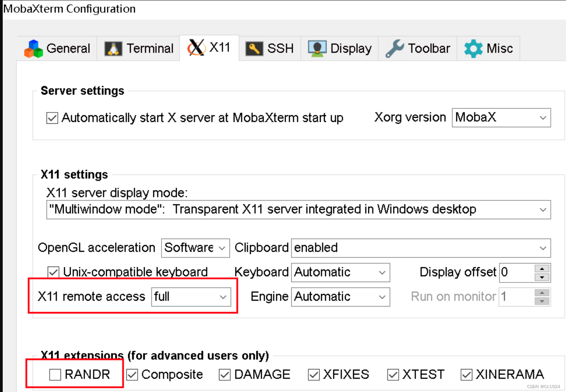Toggle automatically start X server checkbox
This screenshot has width=566, height=392.
pos(52,118)
